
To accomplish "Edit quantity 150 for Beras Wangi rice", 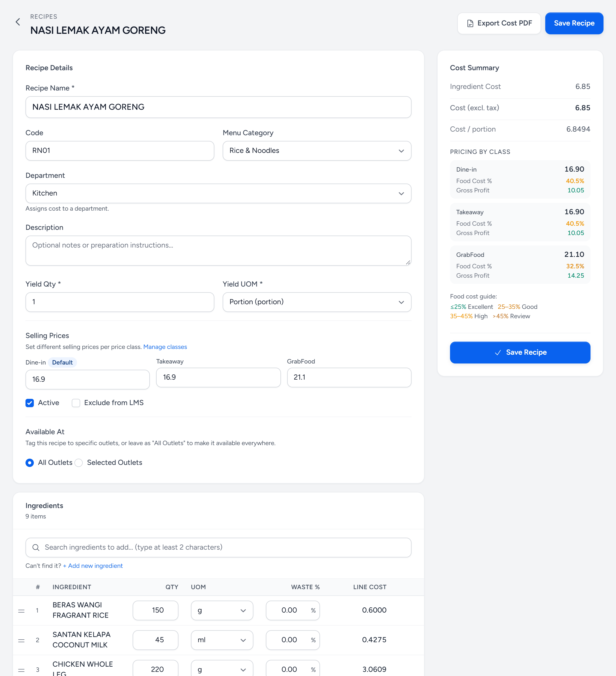I will (155, 611).
